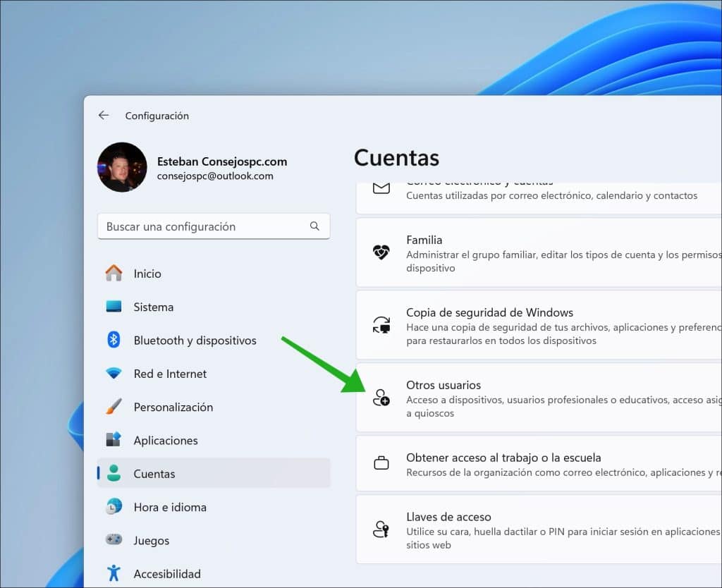Click the Esteban Consejospc.com account name
Image resolution: width=722 pixels, height=588 pixels.
pyautogui.click(x=222, y=161)
